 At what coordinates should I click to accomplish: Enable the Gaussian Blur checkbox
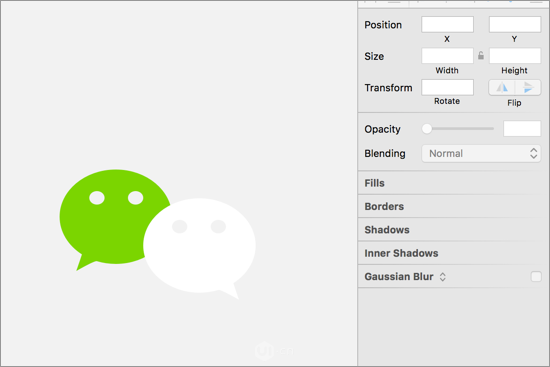click(x=536, y=276)
